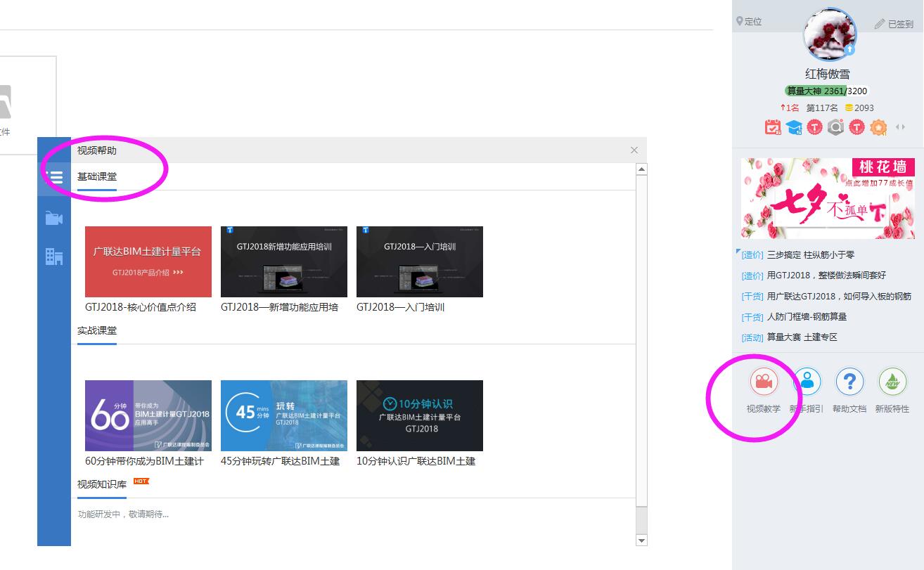Image resolution: width=924 pixels, height=570 pixels.
Task: Click the HOT tag next to 视频知识库
Action: pyautogui.click(x=141, y=481)
